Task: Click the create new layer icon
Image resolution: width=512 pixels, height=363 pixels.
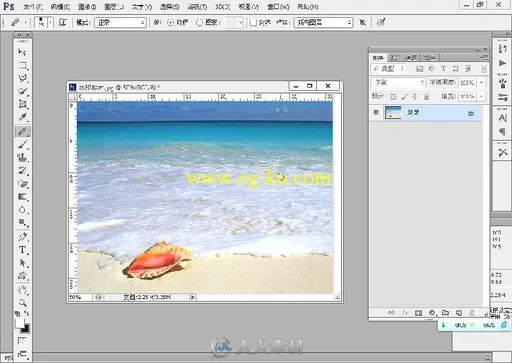Action: click(459, 313)
